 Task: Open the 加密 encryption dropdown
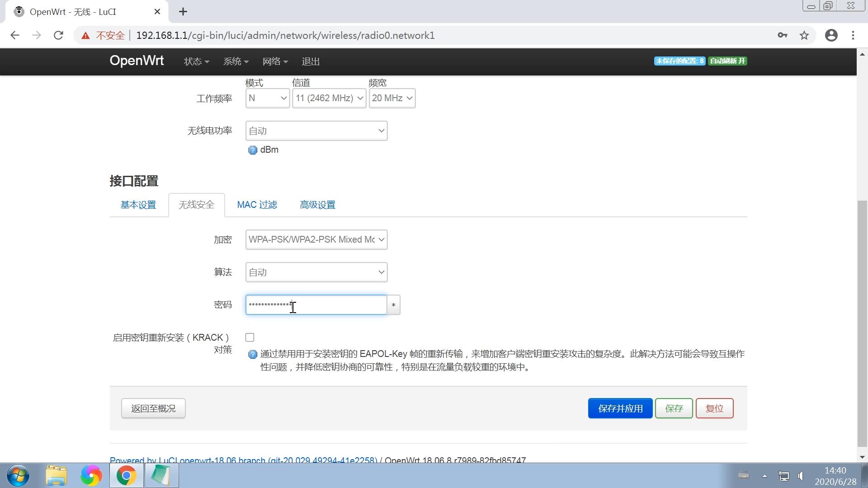click(x=316, y=239)
